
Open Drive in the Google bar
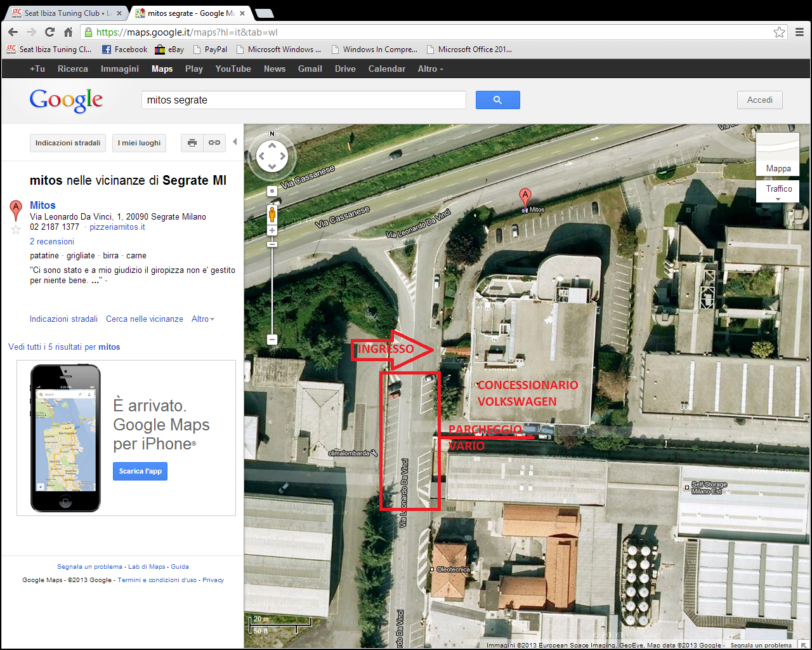click(x=345, y=69)
